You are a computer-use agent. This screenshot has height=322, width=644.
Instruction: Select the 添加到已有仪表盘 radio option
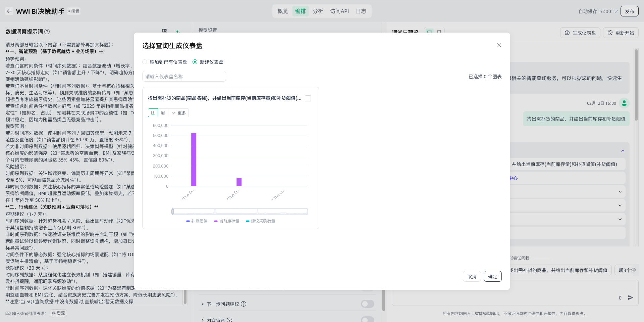point(145,62)
